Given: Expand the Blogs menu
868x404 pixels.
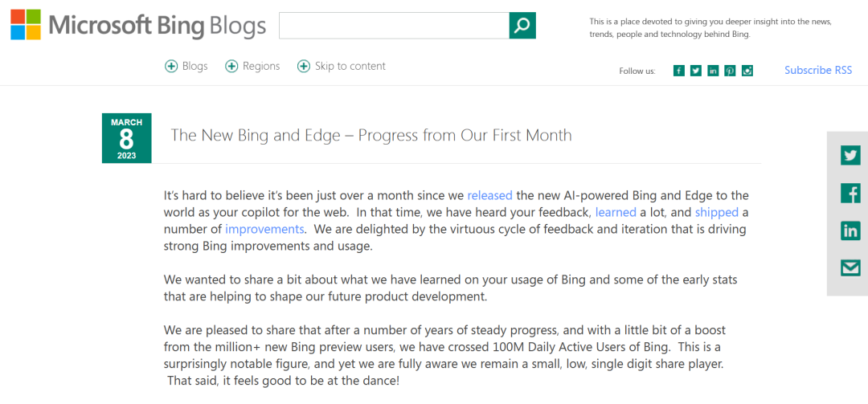Looking at the screenshot, I should click(x=186, y=66).
